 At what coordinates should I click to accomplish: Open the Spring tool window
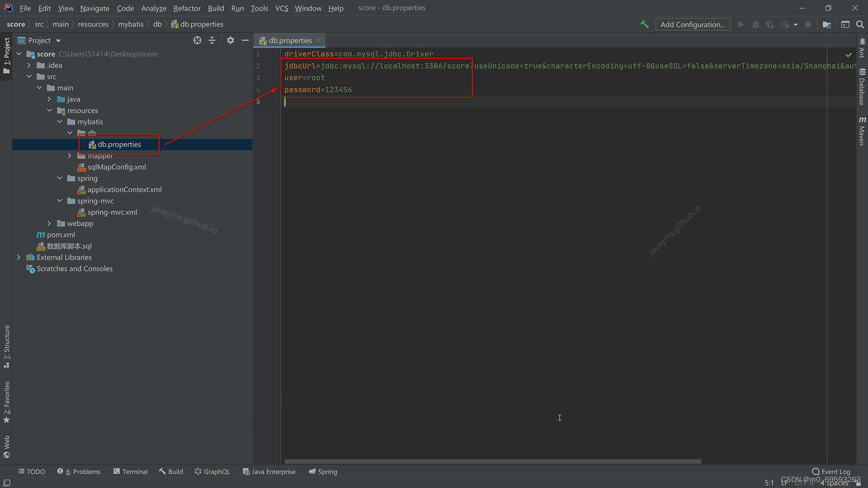323,471
